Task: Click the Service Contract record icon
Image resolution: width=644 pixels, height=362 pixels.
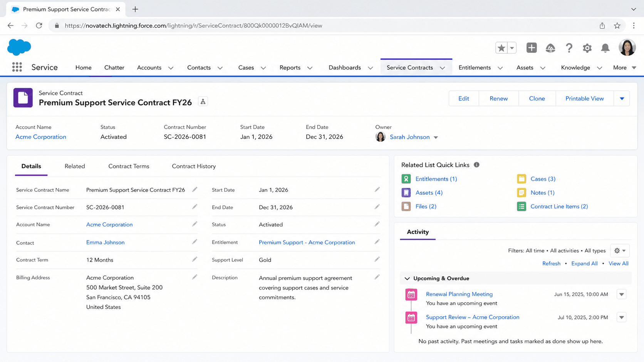Action: (x=23, y=98)
